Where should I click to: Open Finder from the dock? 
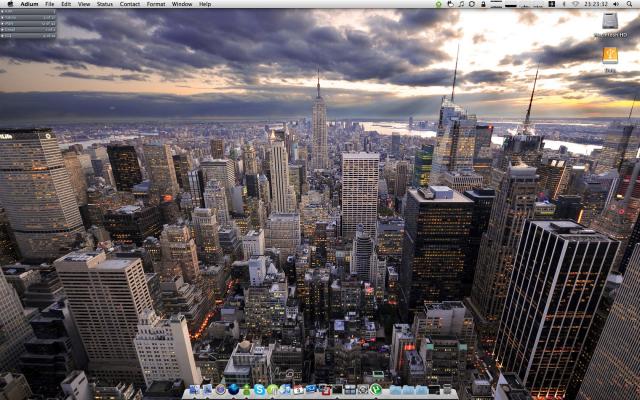194,390
